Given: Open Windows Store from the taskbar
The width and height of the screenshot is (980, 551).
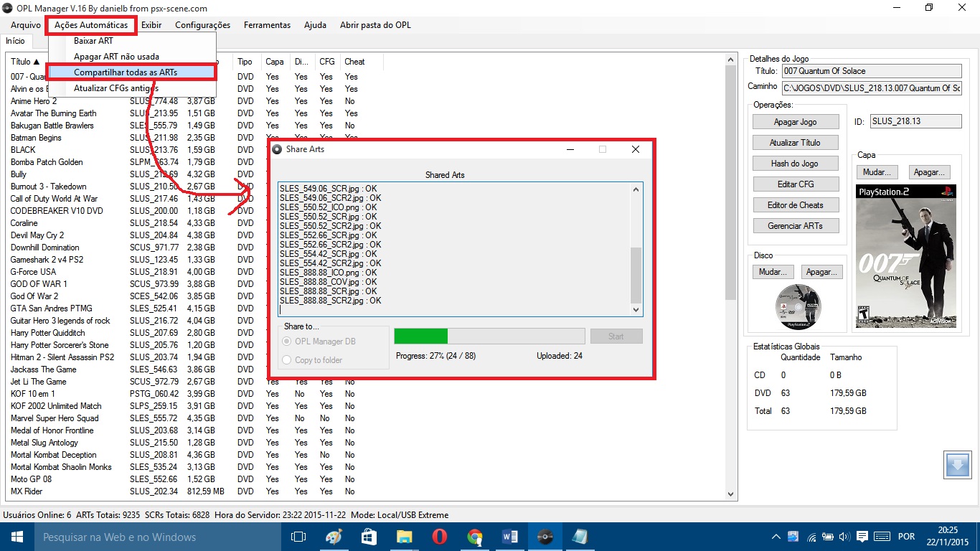Looking at the screenshot, I should point(369,537).
